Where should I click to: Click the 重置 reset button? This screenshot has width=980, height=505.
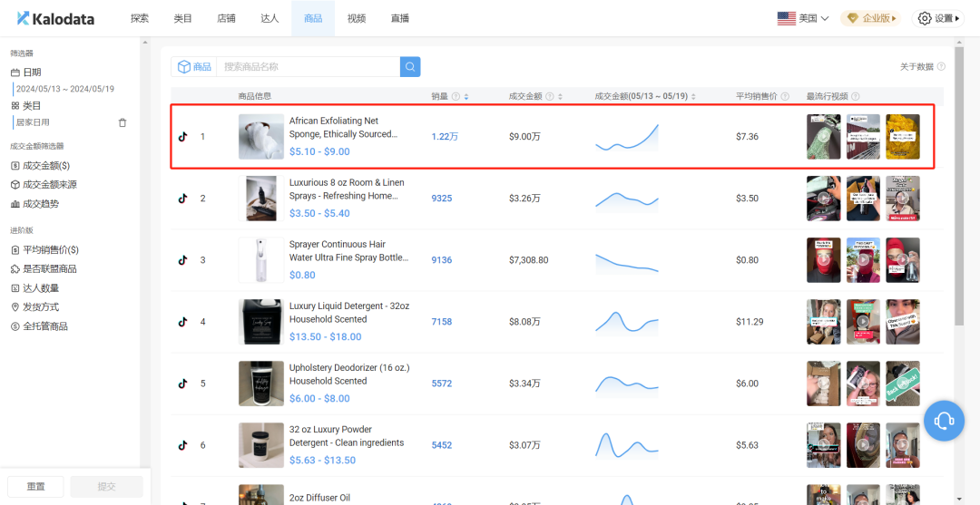pos(35,486)
